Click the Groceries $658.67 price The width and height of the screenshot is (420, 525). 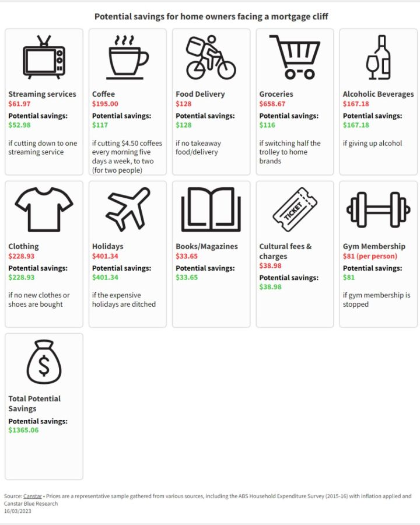click(x=272, y=104)
